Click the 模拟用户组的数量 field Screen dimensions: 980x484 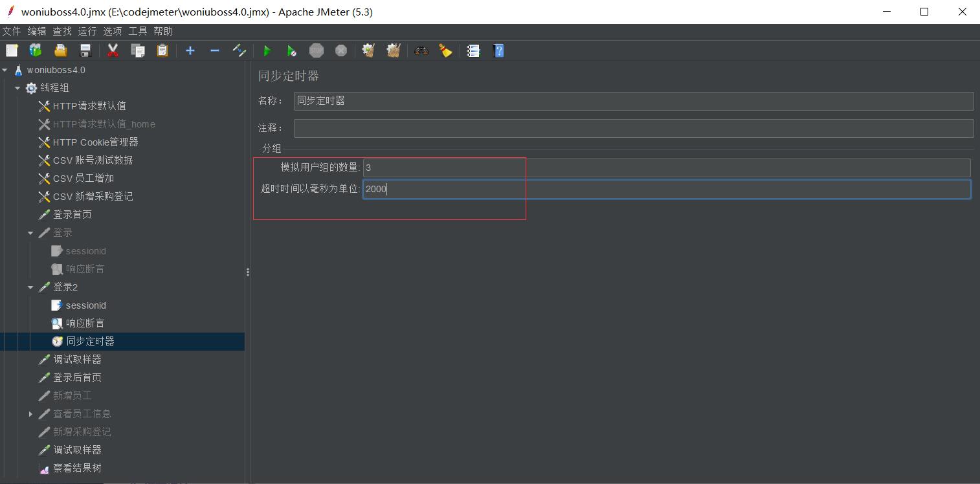tap(667, 168)
